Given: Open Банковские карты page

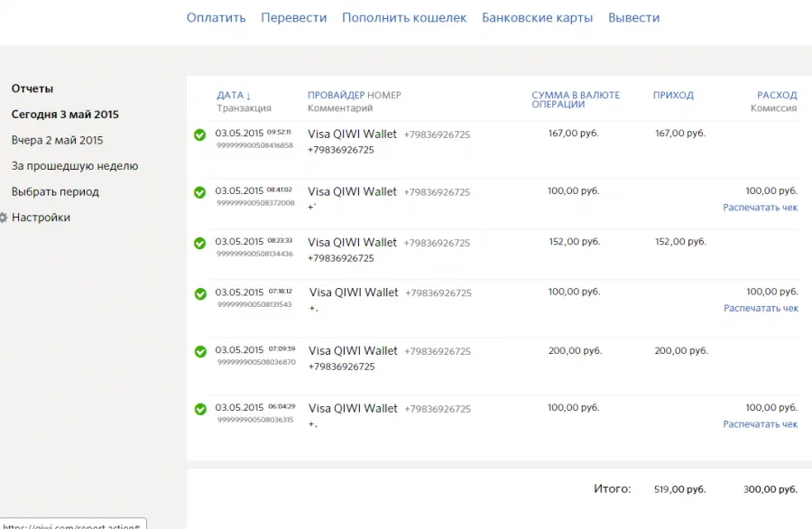Looking at the screenshot, I should coord(537,18).
